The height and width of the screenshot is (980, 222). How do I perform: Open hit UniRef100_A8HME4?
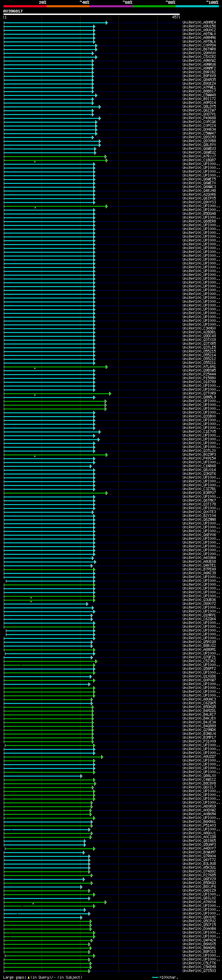click(199, 23)
